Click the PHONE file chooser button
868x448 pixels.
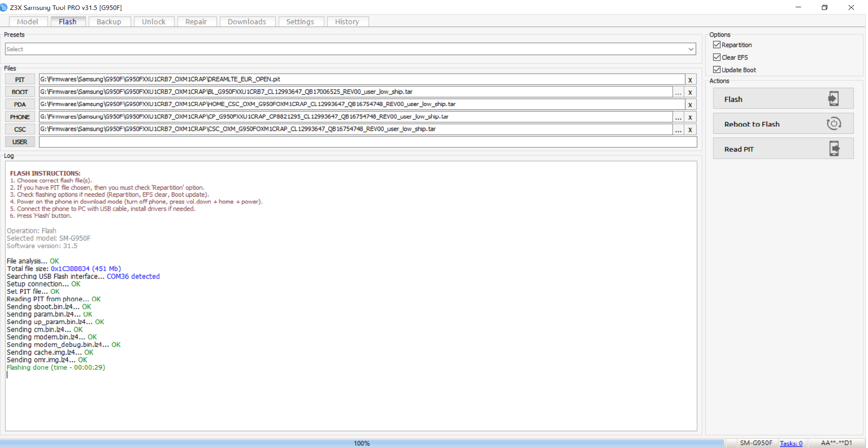pos(20,117)
